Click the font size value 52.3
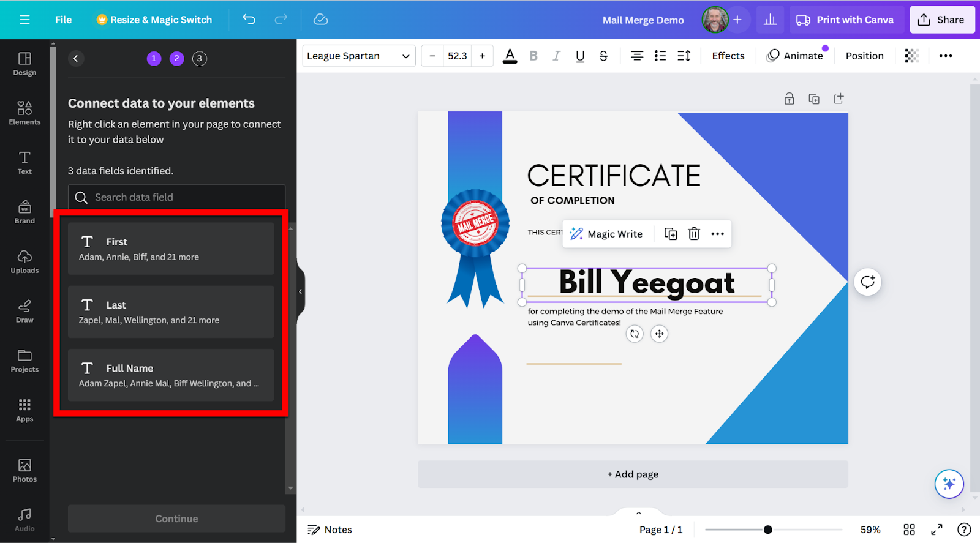The width and height of the screenshot is (980, 543). click(x=458, y=56)
